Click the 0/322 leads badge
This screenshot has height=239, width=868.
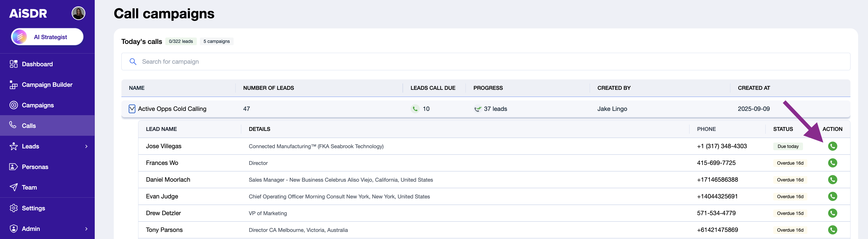(181, 41)
